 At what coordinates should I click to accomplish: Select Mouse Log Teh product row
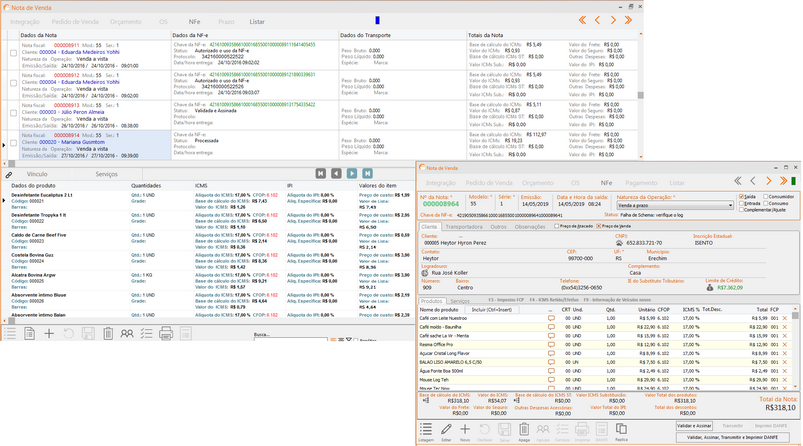(606, 380)
